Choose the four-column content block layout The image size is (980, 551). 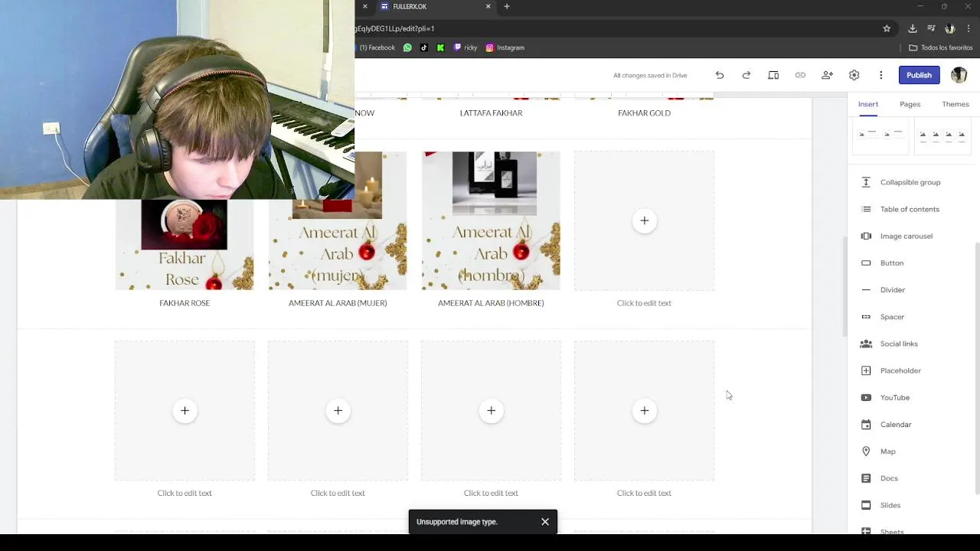point(942,135)
